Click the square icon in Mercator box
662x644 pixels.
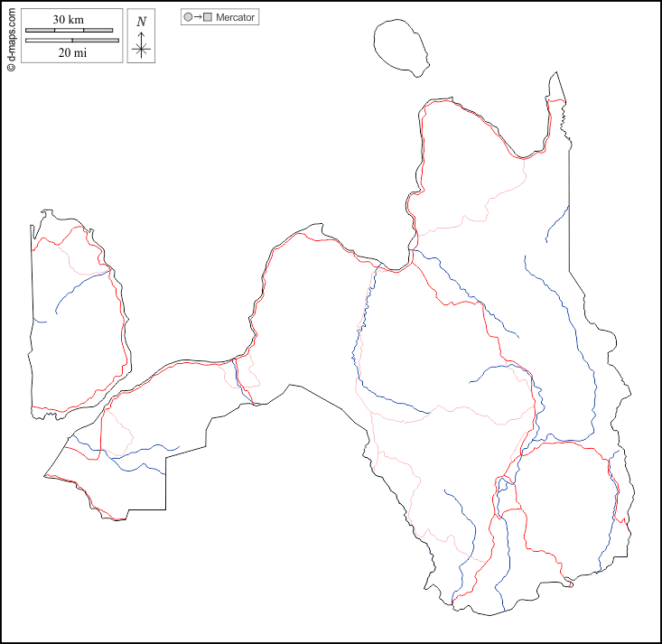point(208,17)
